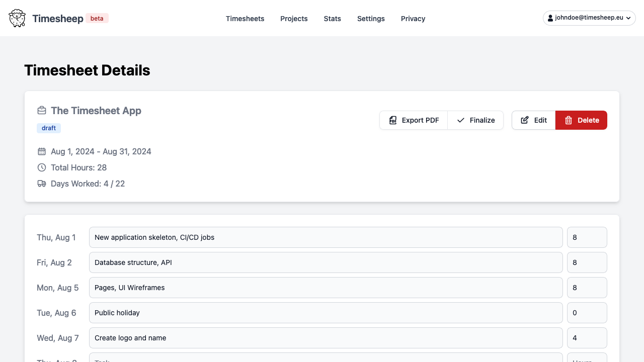Navigate to Settings
The width and height of the screenshot is (644, 362).
(371, 19)
